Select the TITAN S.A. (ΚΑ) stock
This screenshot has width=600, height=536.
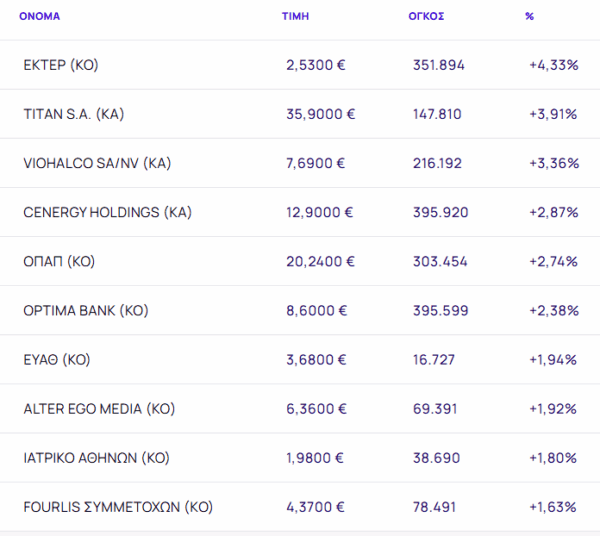point(73,114)
